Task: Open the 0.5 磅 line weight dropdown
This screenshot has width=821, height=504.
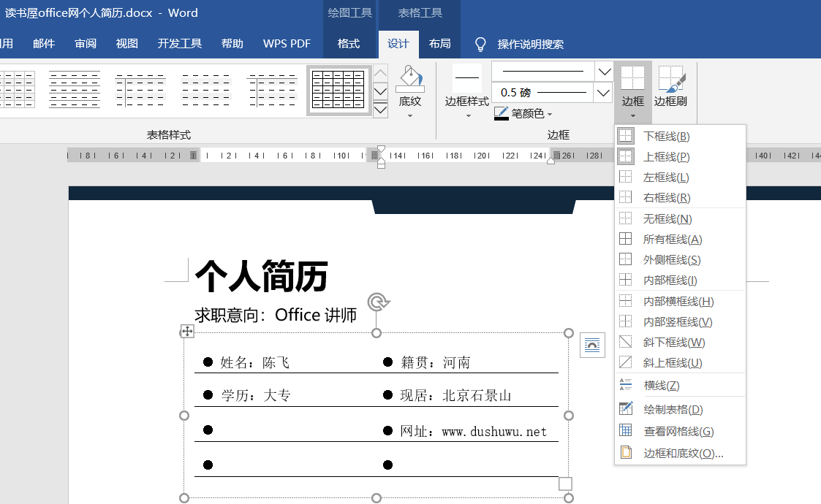Action: click(604, 93)
